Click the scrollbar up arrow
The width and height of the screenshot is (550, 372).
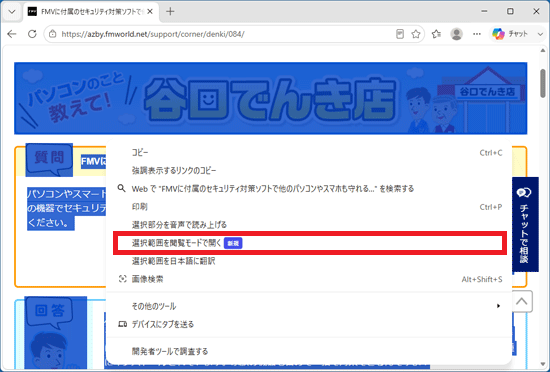pyautogui.click(x=543, y=51)
